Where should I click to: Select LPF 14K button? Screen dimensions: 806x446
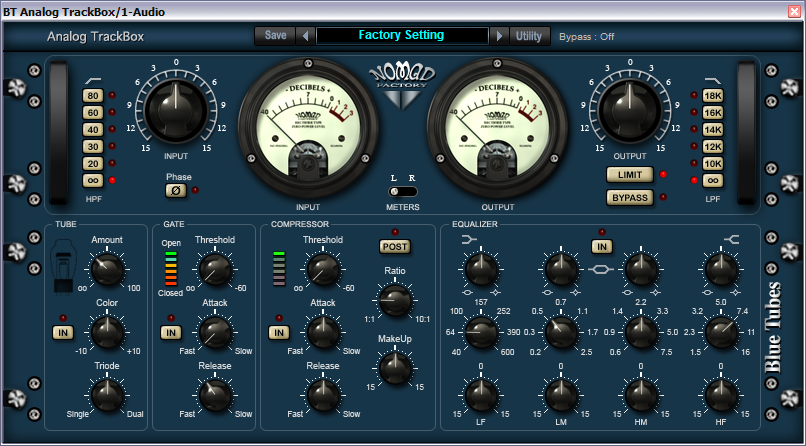pos(713,130)
